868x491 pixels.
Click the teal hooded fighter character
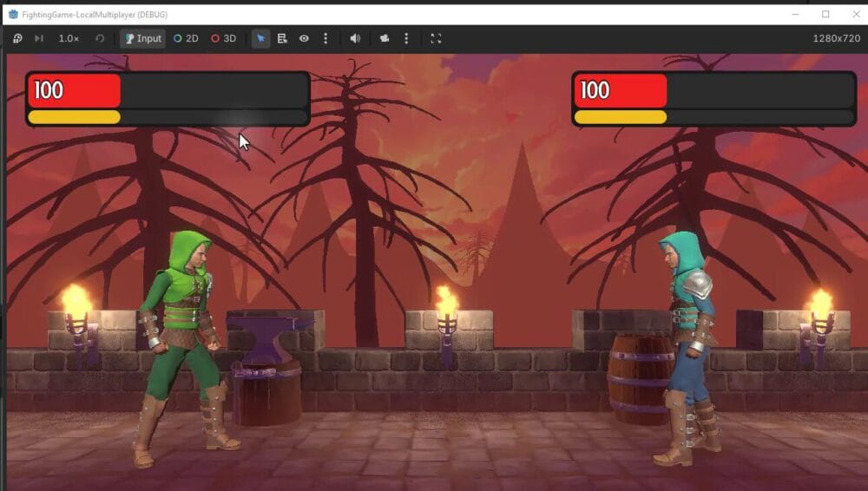coord(687,349)
